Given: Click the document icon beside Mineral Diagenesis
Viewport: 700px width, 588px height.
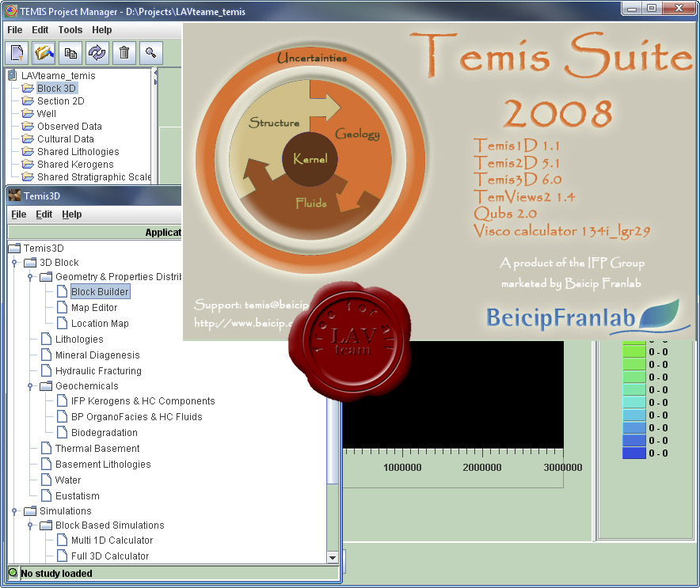Looking at the screenshot, I should pyautogui.click(x=46, y=355).
